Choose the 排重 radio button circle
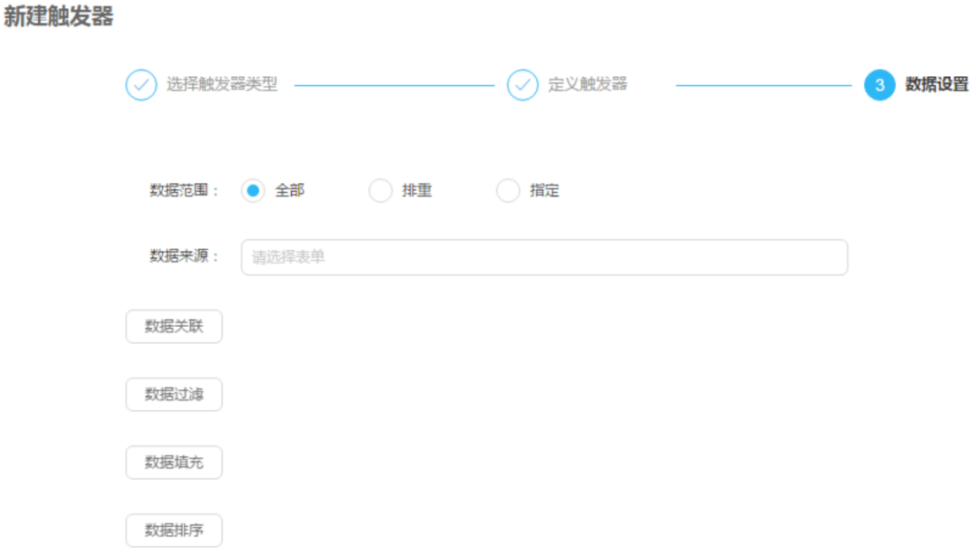980x556 pixels. [x=380, y=191]
